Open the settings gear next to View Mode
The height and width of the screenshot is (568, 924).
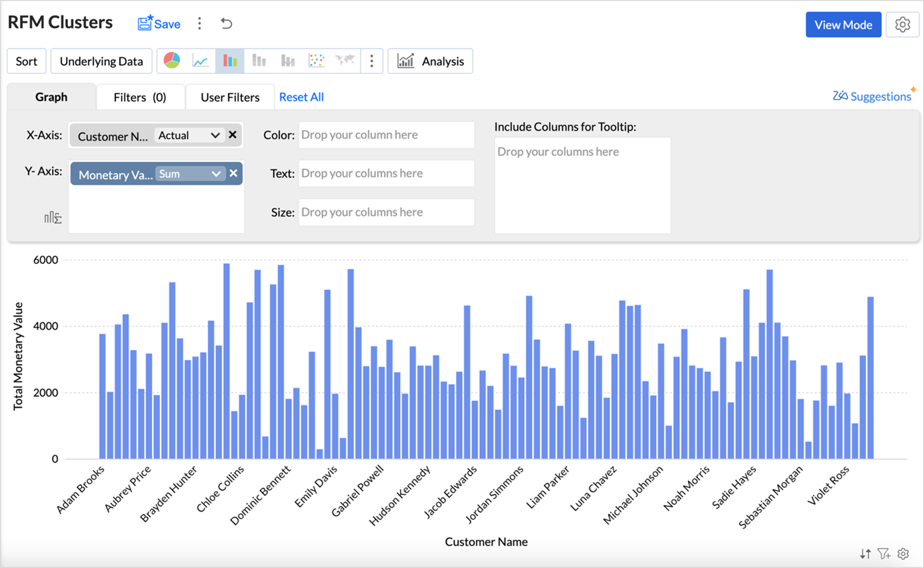tap(903, 25)
